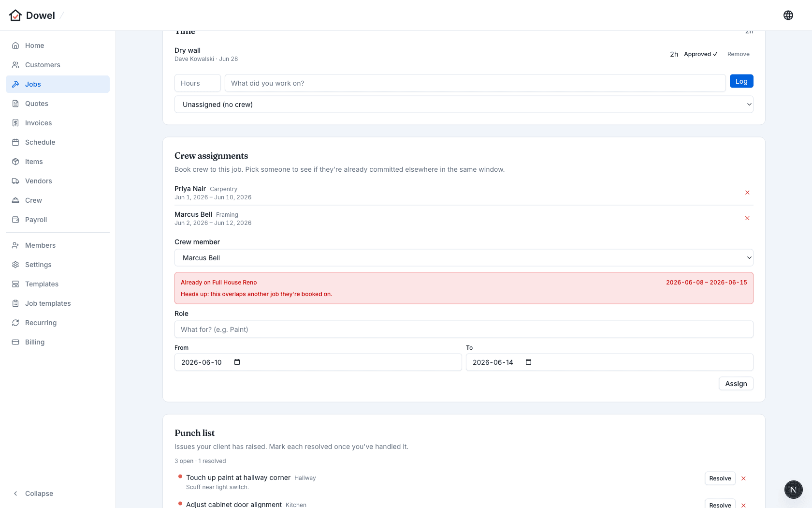Click the Payroll wallet icon
The height and width of the screenshot is (508, 812).
point(15,220)
